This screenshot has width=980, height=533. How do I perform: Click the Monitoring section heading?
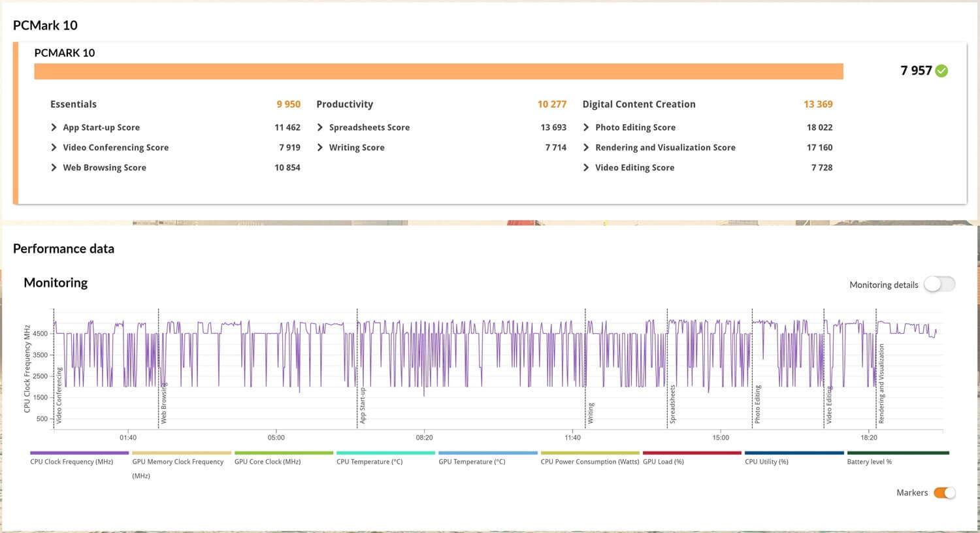56,283
